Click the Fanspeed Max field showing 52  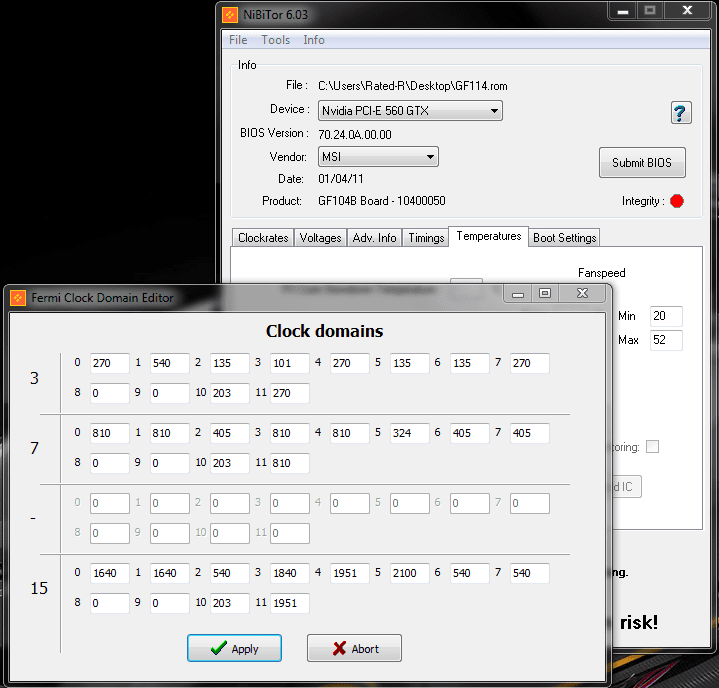666,340
